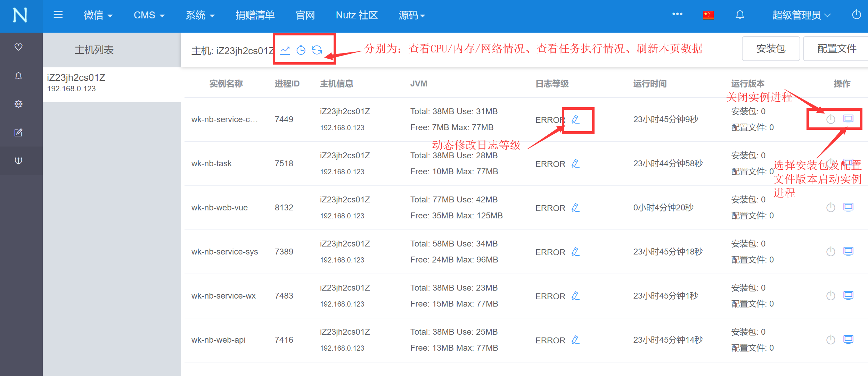Open version selector for wk-nb-web-vue instance

(849, 207)
